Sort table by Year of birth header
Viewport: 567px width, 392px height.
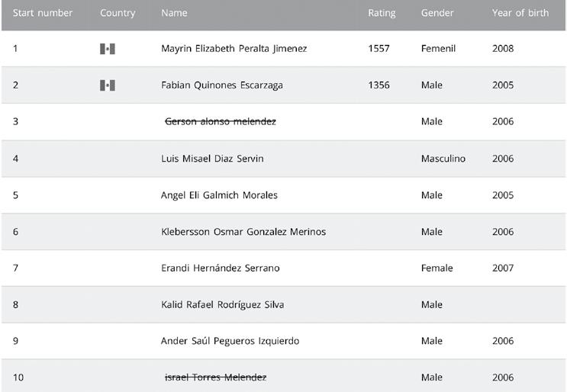point(520,13)
